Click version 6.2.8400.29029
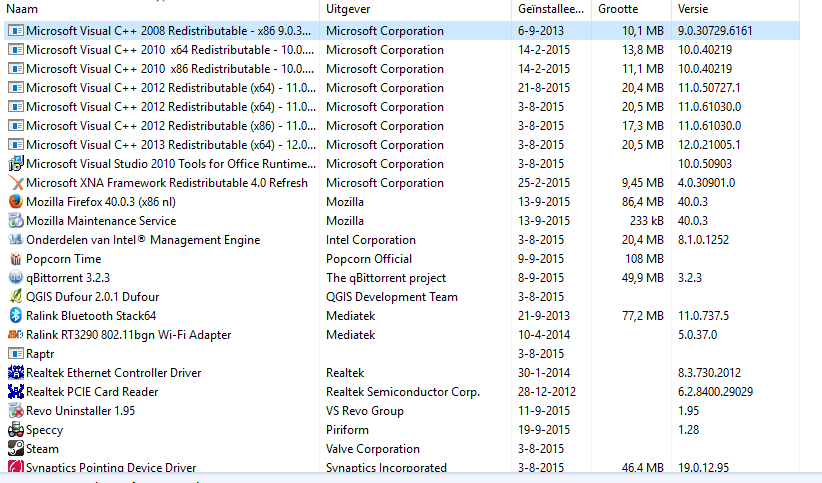 715,392
